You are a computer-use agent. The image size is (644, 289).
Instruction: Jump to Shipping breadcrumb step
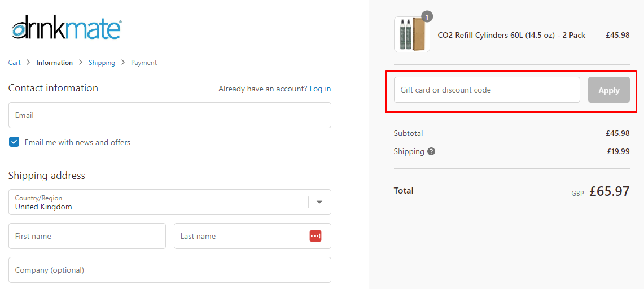102,63
